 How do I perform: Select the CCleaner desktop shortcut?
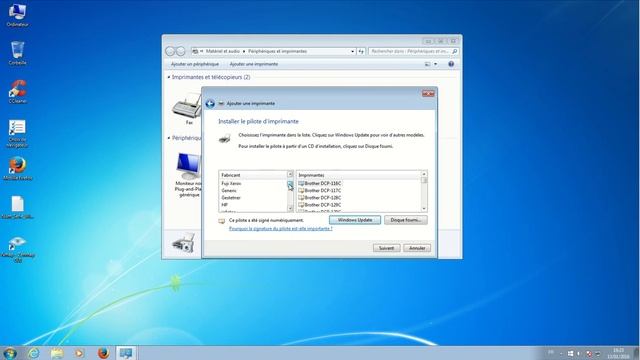coord(17,91)
